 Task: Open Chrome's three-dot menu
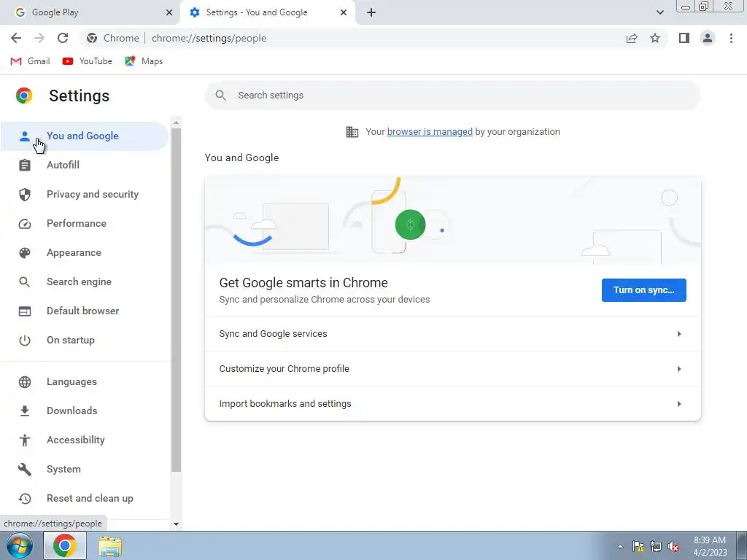pyautogui.click(x=731, y=38)
